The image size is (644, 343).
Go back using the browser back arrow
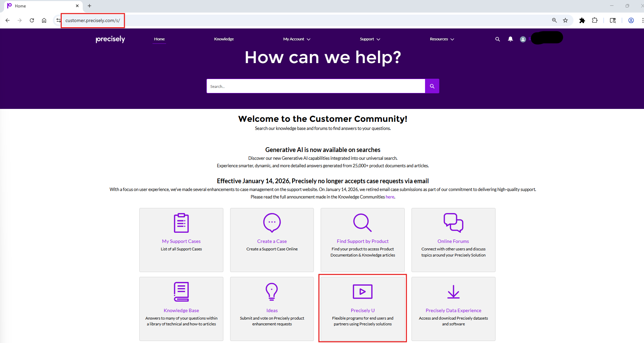click(7, 20)
